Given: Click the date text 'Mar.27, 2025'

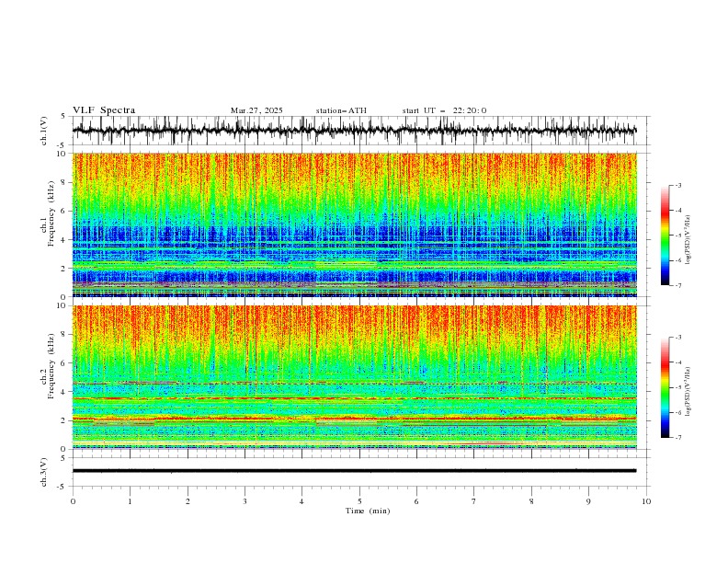Looking at the screenshot, I should [256, 110].
